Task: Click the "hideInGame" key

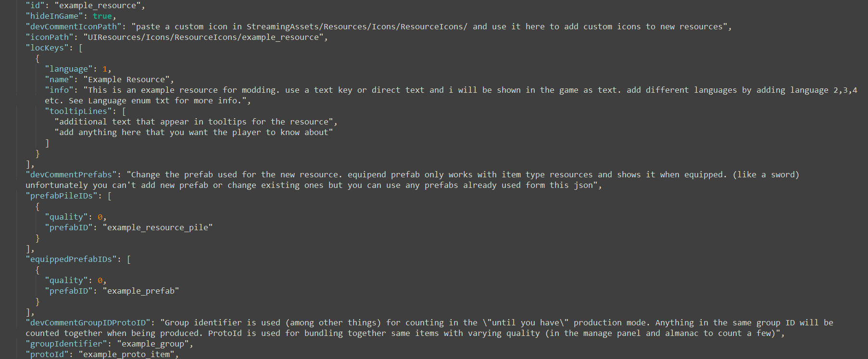Action: point(54,16)
